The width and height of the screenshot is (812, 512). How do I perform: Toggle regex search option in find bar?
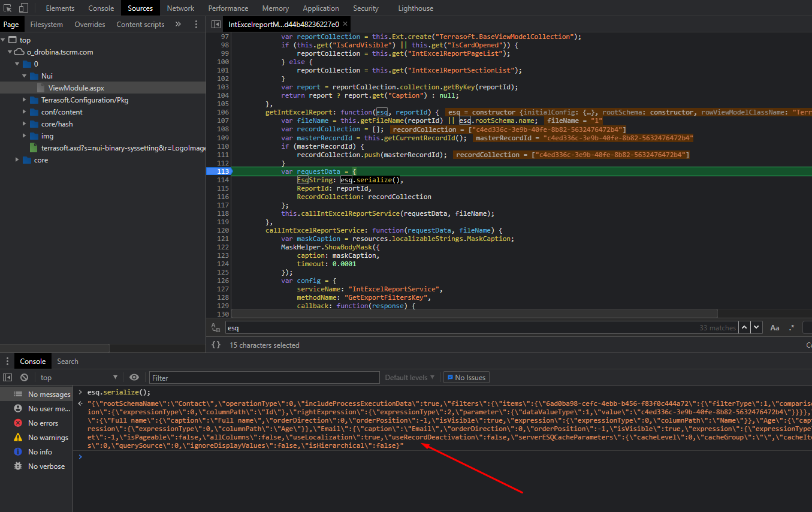click(792, 328)
